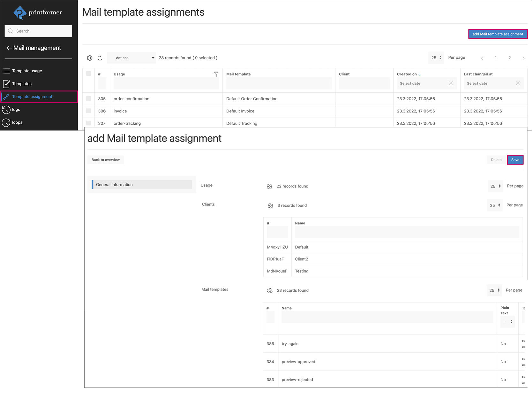Click the back arrow beside Mail management
Viewport: 532px width, 400px height.
[x=9, y=48]
